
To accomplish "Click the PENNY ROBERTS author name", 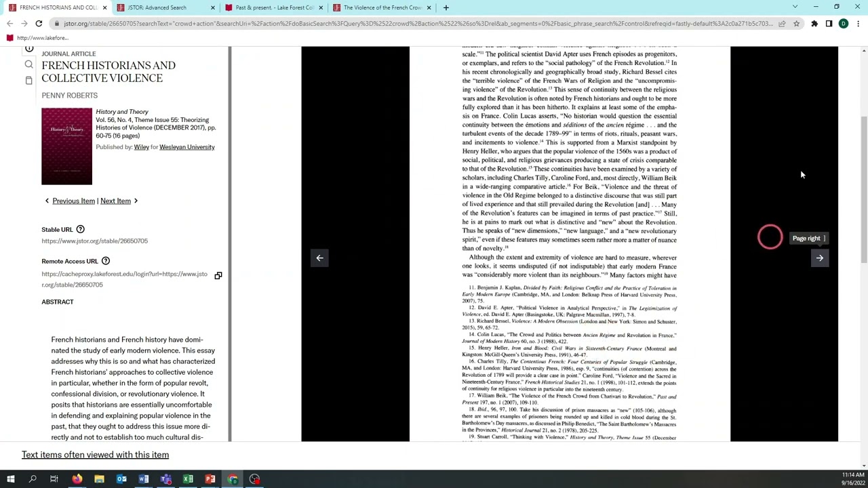I will (x=69, y=96).
